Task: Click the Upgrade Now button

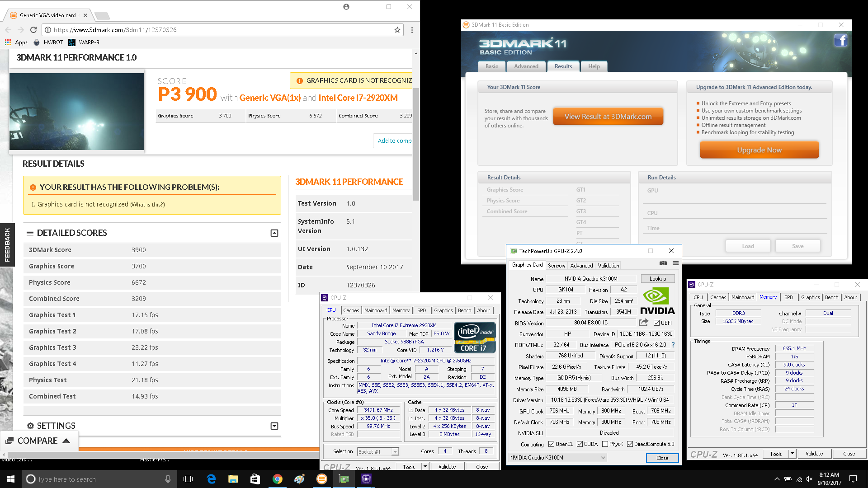Action: (x=759, y=150)
